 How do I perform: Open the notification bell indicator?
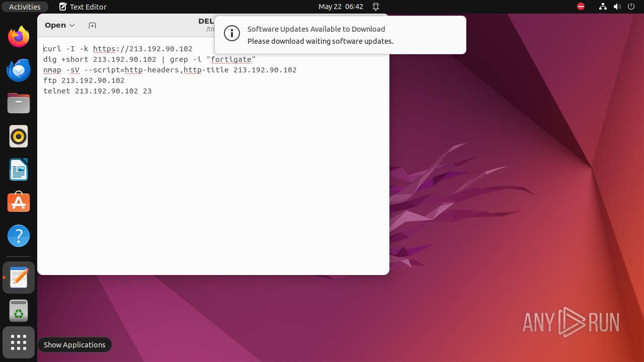pos(376,7)
